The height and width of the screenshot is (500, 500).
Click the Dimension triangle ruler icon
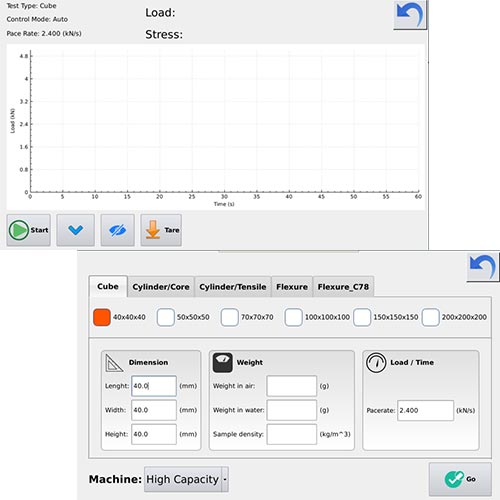(x=114, y=363)
